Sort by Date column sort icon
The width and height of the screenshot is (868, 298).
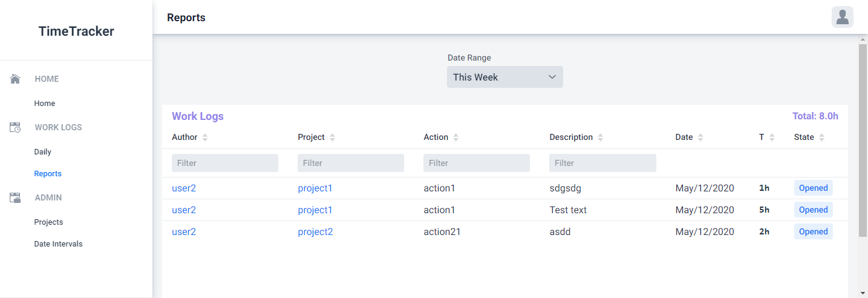(700, 137)
